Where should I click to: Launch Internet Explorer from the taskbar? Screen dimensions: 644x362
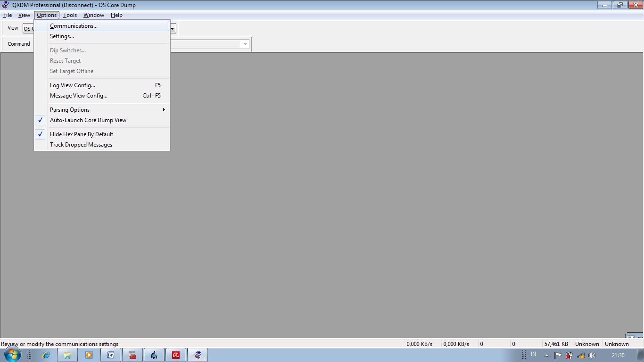[x=46, y=354]
